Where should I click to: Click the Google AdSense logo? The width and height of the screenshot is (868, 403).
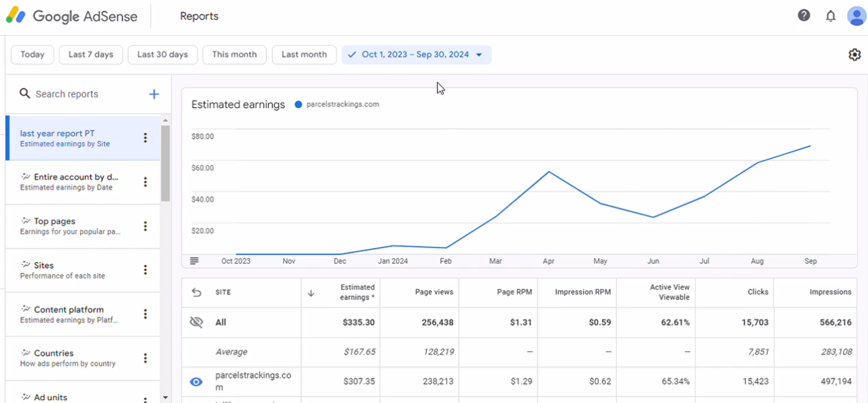[72, 16]
